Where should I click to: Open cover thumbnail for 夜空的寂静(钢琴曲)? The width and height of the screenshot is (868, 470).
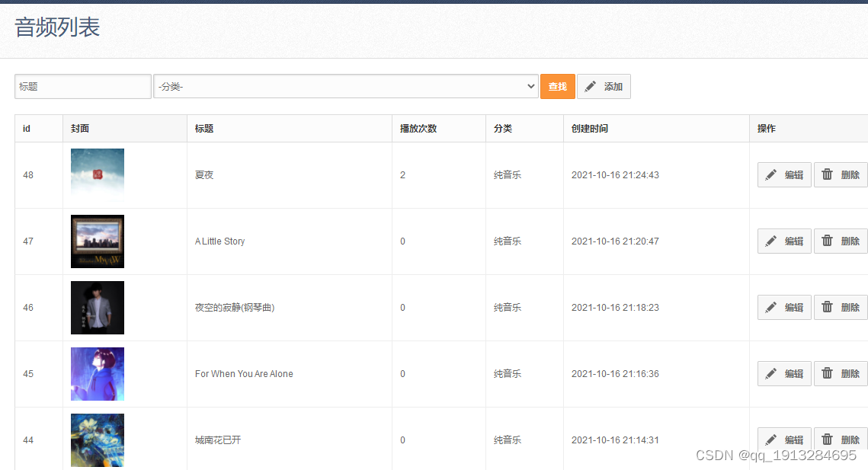(98, 308)
